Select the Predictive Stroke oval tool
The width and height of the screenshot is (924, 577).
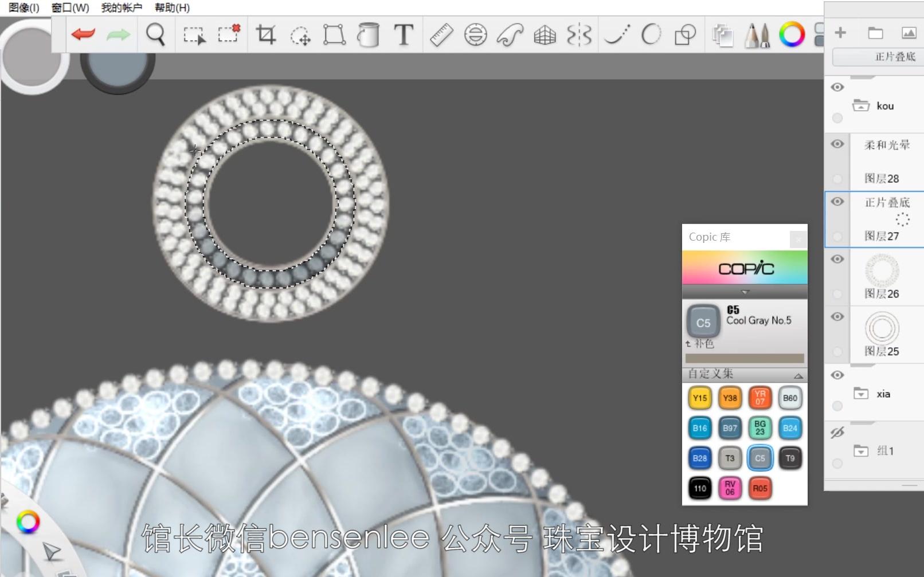click(x=651, y=34)
